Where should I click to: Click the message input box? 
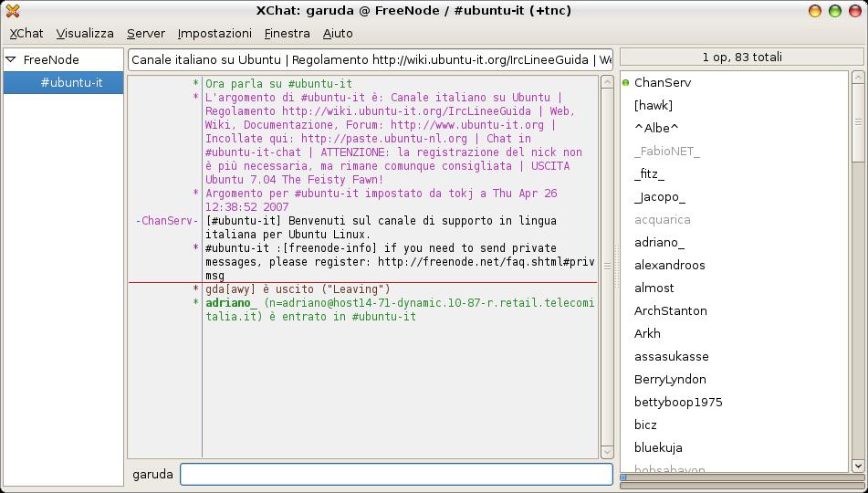click(x=396, y=474)
